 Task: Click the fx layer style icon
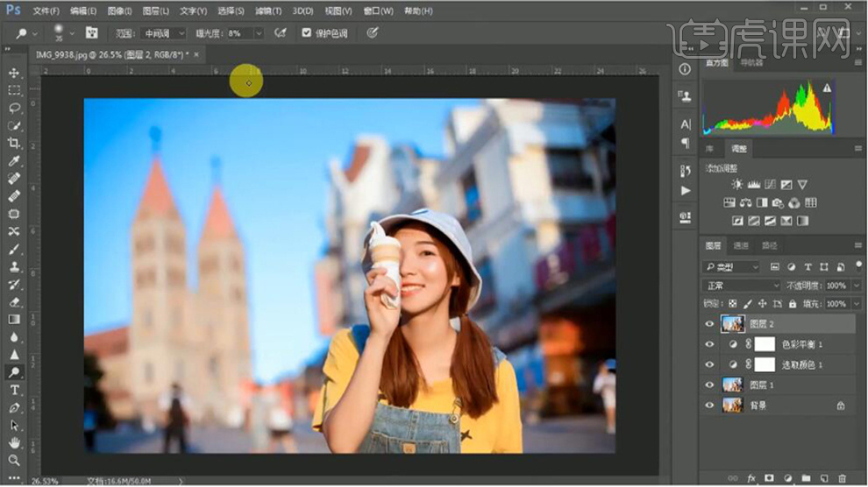751,478
